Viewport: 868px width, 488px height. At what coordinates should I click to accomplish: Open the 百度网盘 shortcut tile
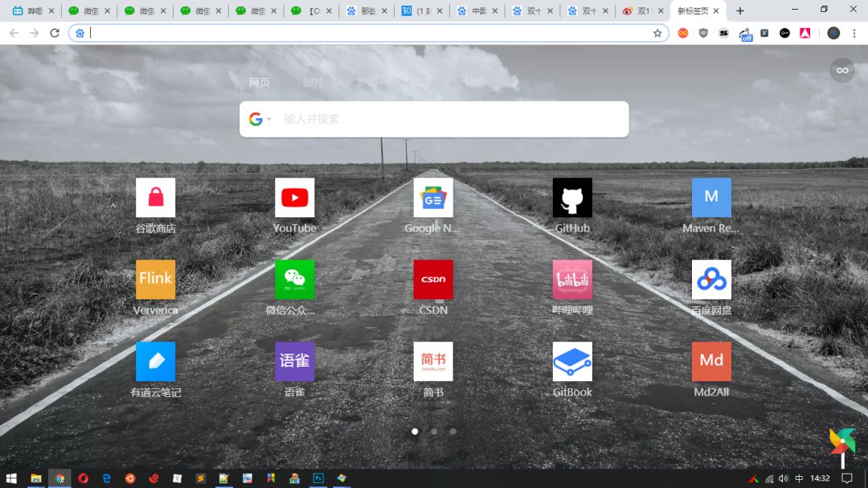[711, 280]
